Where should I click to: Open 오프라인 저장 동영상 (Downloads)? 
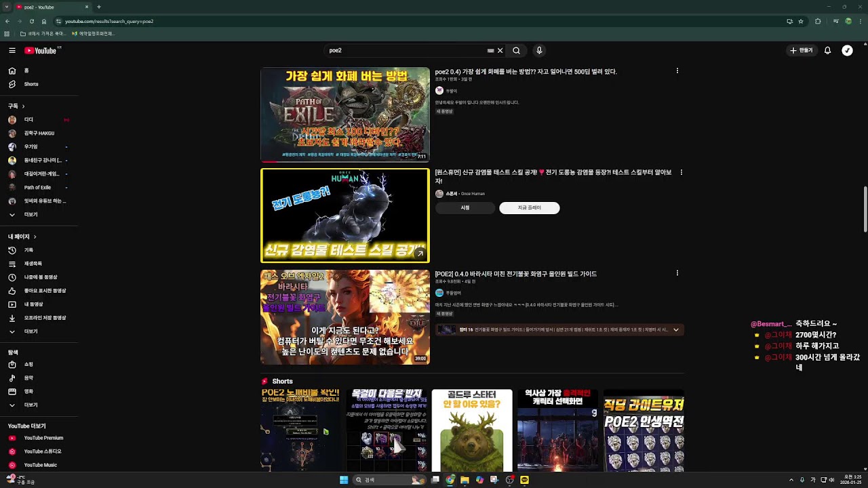coord(37,318)
